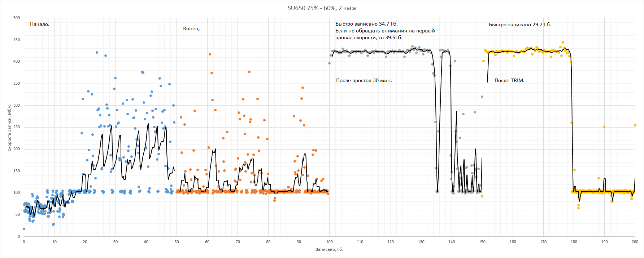
Task: Click the y-axis value 150
Action: [x=17, y=171]
